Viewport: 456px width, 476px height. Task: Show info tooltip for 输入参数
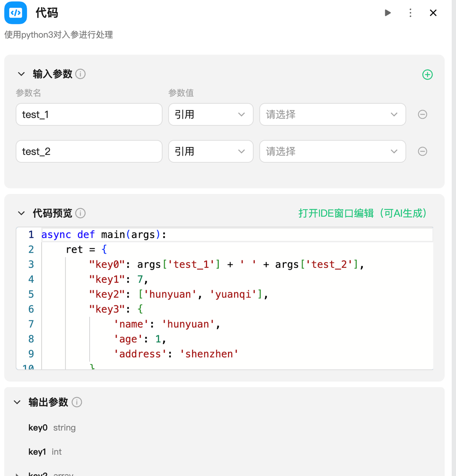pyautogui.click(x=80, y=74)
